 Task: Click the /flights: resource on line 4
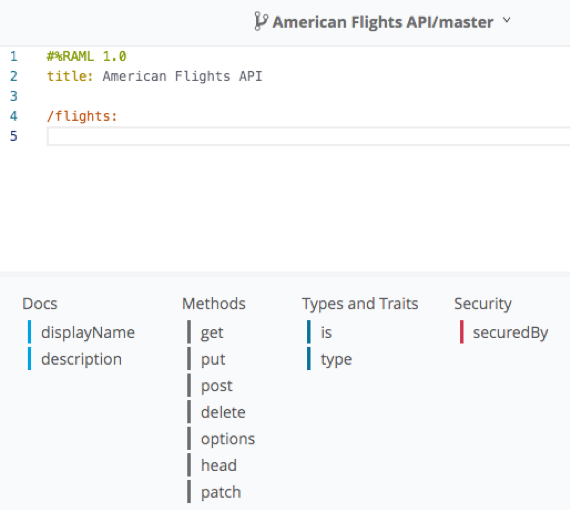pos(82,116)
